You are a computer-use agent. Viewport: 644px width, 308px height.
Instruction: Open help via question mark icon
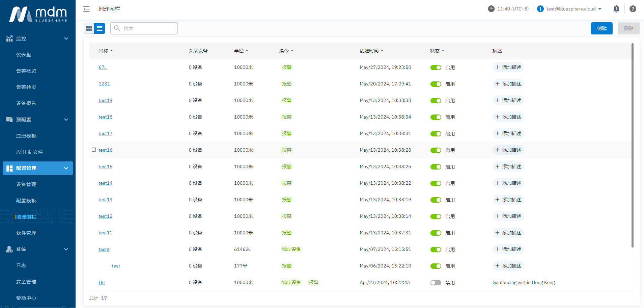[x=633, y=9]
